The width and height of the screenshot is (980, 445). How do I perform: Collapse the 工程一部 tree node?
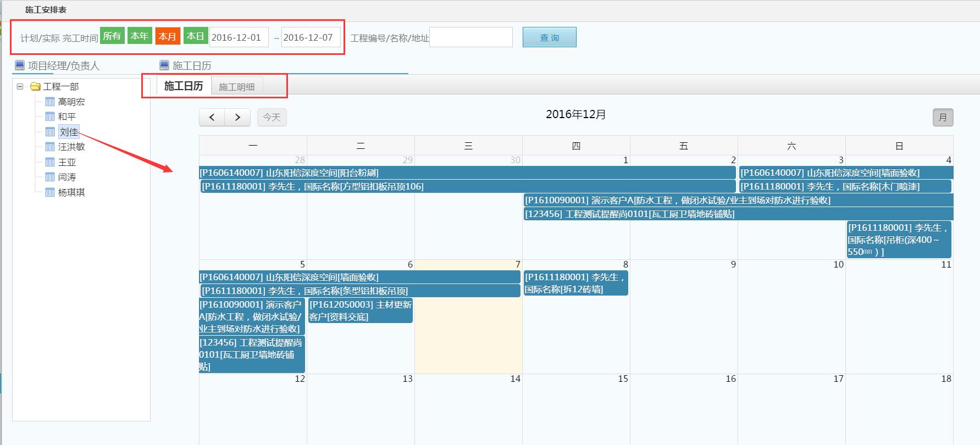coord(20,86)
